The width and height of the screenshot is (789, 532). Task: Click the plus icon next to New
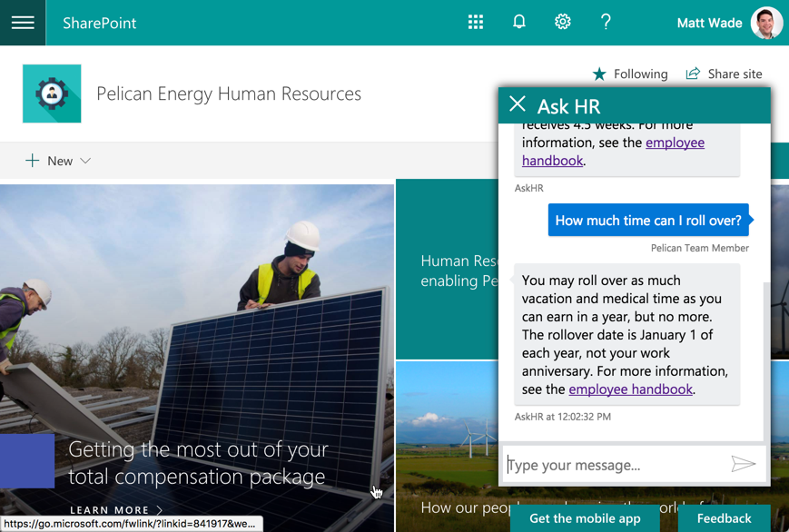tap(32, 161)
